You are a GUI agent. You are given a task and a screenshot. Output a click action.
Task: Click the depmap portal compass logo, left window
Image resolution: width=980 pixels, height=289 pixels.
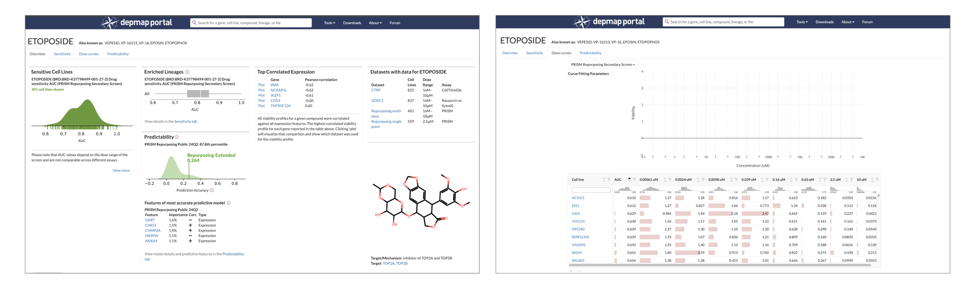click(109, 23)
